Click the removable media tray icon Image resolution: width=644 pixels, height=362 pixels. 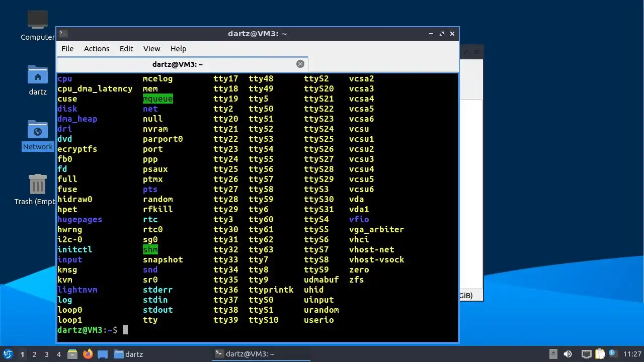tap(553, 354)
